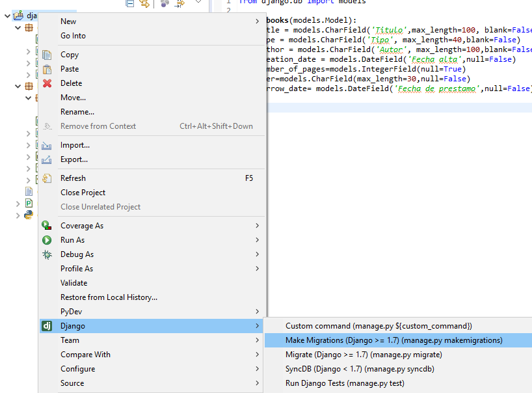Expand the Python interpreter tree node
The height and width of the screenshot is (393, 532).
(x=18, y=215)
